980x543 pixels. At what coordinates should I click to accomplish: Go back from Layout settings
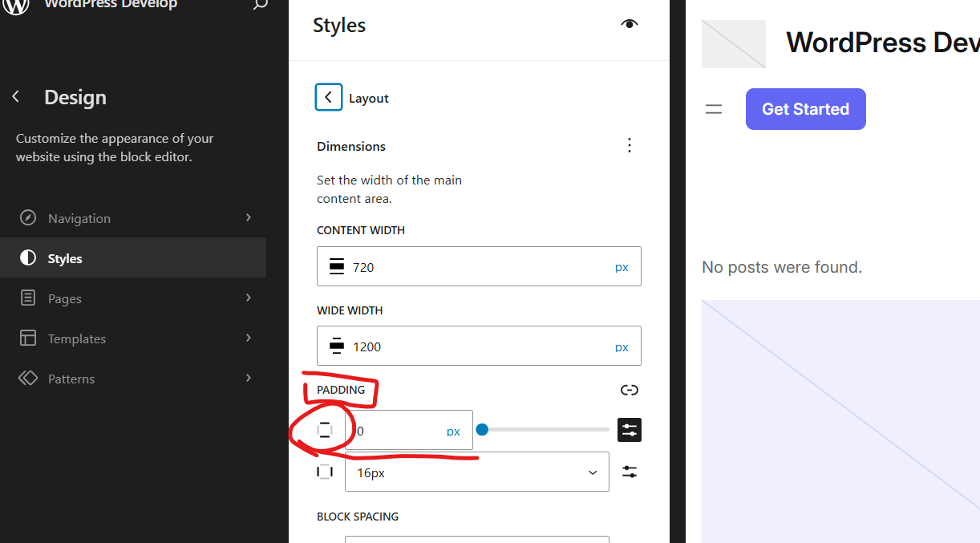click(x=329, y=98)
